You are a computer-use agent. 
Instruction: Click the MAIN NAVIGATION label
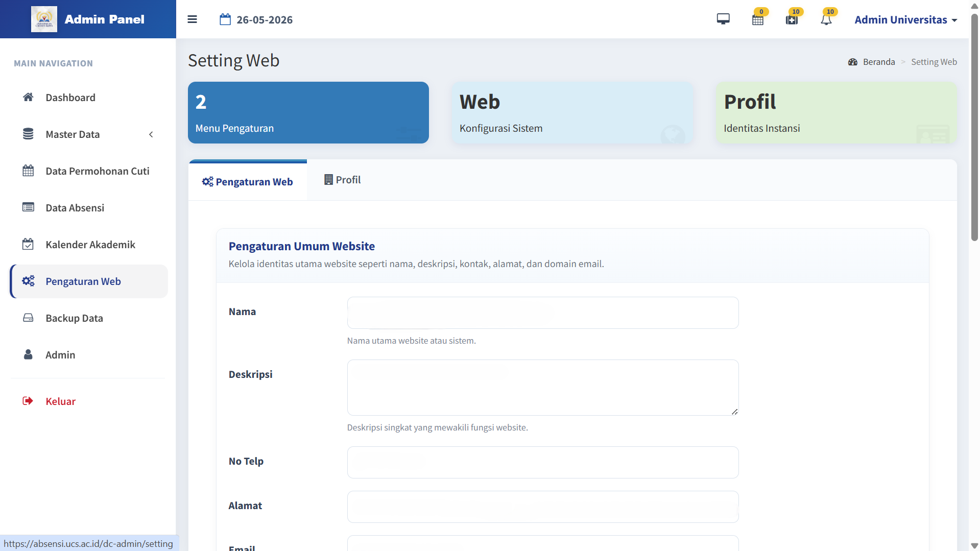pyautogui.click(x=54, y=63)
